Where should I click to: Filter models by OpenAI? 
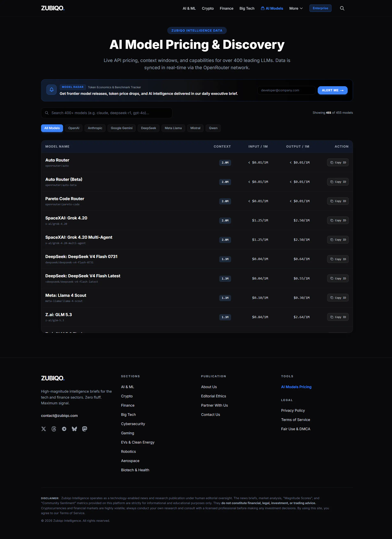[74, 128]
